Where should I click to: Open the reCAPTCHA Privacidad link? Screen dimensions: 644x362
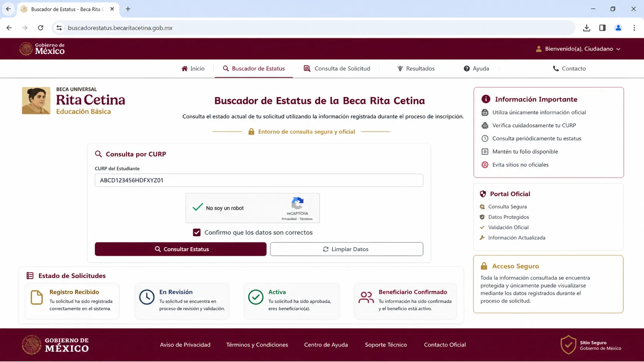[x=289, y=219]
